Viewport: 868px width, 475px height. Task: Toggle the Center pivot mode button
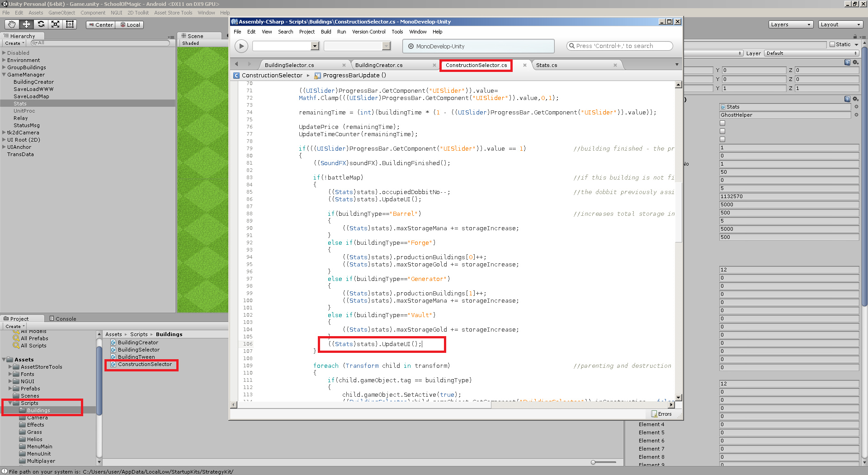coord(100,25)
